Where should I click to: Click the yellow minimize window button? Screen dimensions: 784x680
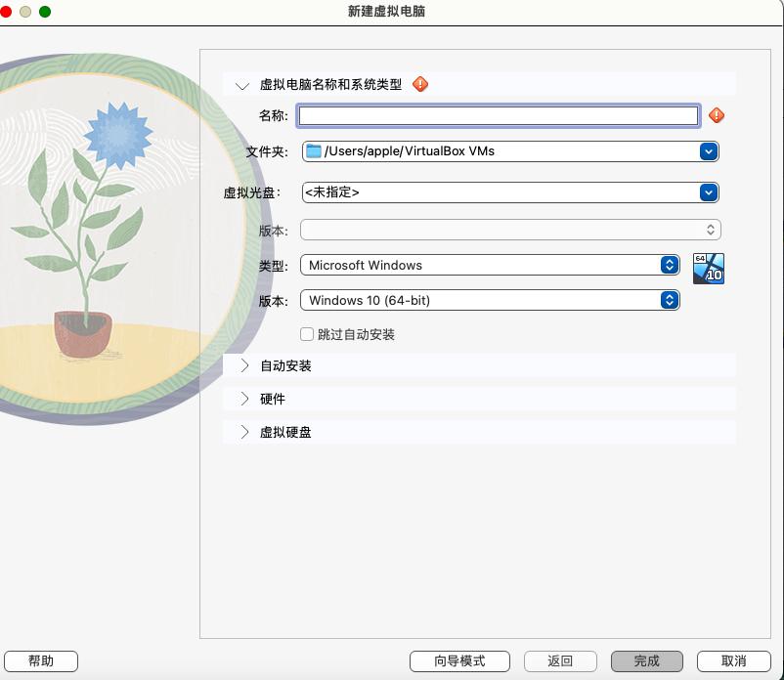(25, 12)
